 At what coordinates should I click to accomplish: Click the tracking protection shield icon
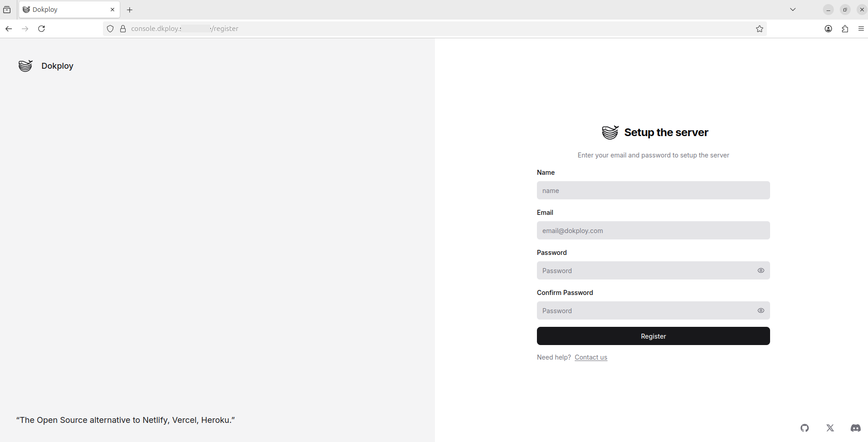(x=110, y=29)
